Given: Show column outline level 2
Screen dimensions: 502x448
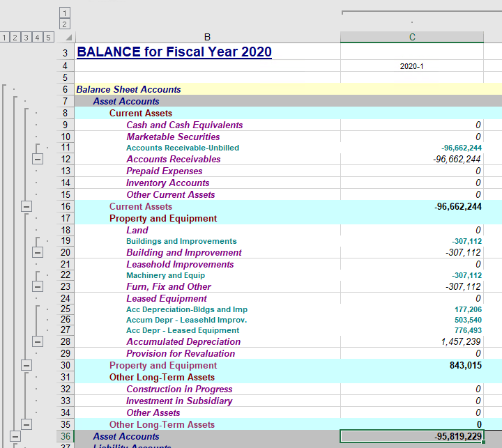Looking at the screenshot, I should [x=65, y=24].
